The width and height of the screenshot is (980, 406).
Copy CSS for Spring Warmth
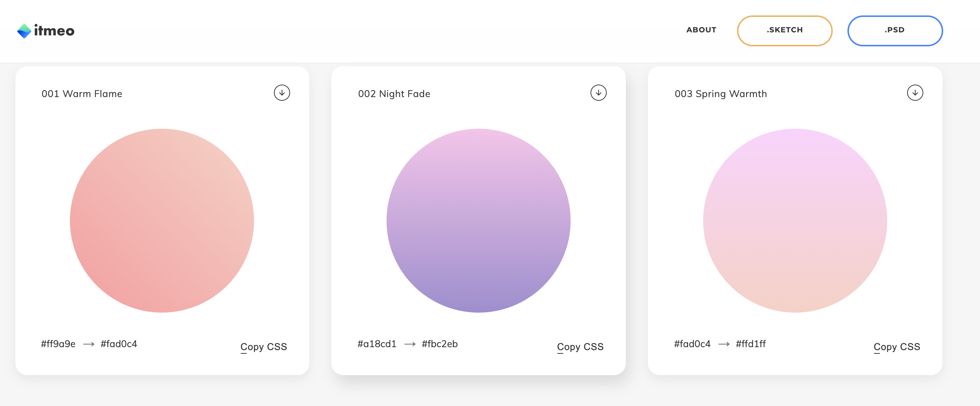click(x=897, y=346)
